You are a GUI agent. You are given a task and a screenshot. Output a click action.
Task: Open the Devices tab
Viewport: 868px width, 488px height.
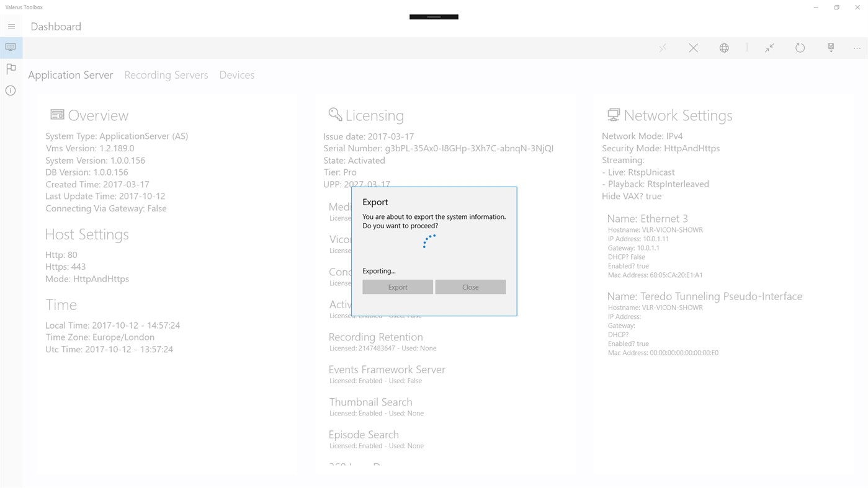click(236, 74)
